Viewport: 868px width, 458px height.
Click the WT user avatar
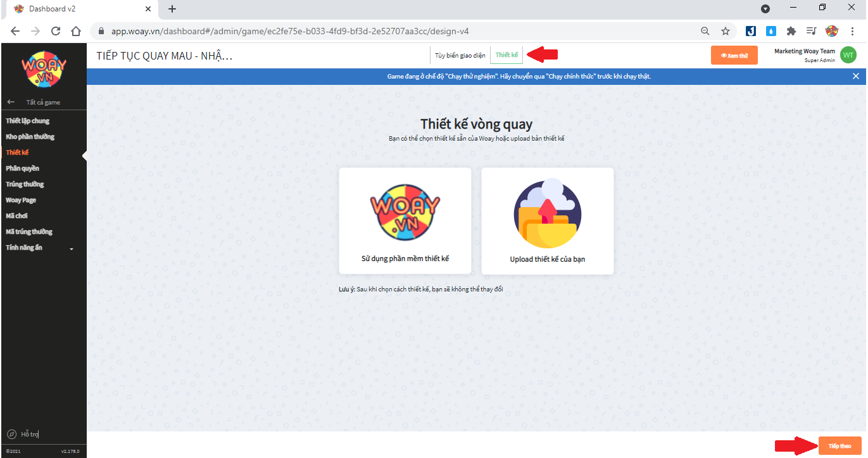[x=848, y=56]
